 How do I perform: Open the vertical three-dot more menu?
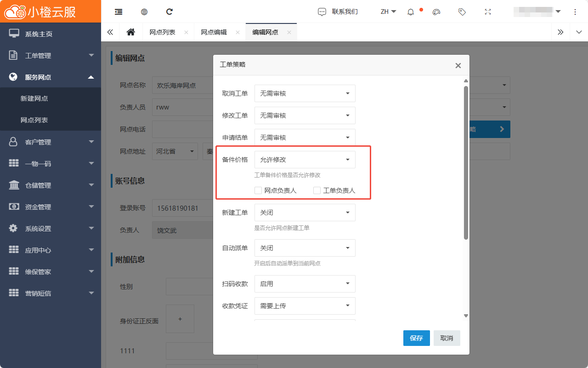(575, 12)
